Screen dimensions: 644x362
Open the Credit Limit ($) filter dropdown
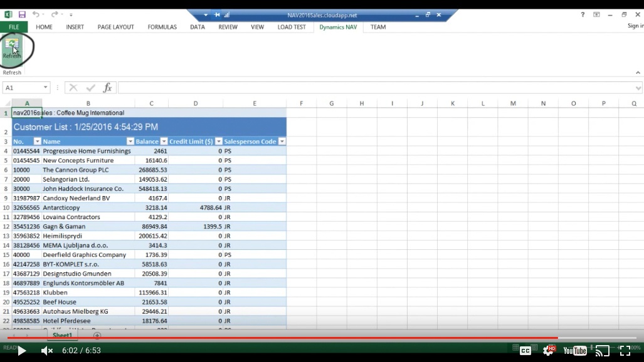click(218, 142)
